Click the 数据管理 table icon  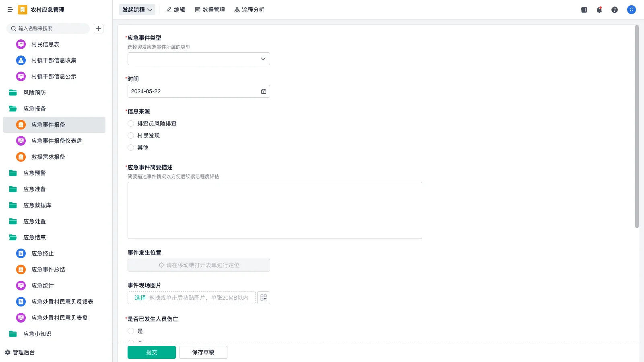click(198, 10)
